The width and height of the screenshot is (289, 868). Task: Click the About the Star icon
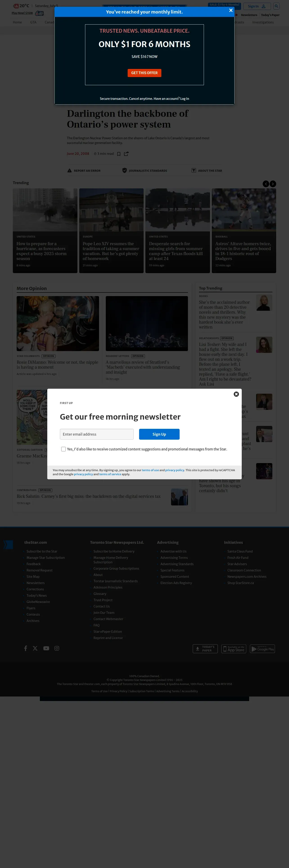pos(194,171)
